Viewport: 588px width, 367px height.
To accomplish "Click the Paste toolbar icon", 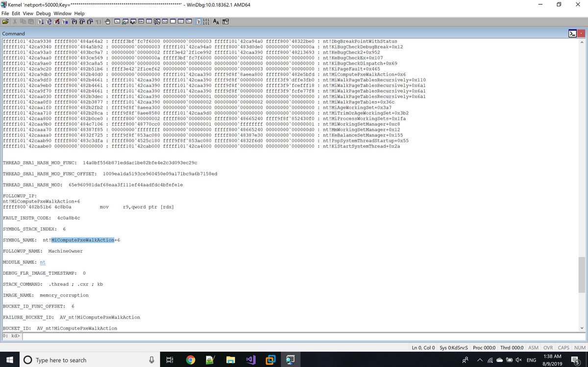I will coord(31,22).
